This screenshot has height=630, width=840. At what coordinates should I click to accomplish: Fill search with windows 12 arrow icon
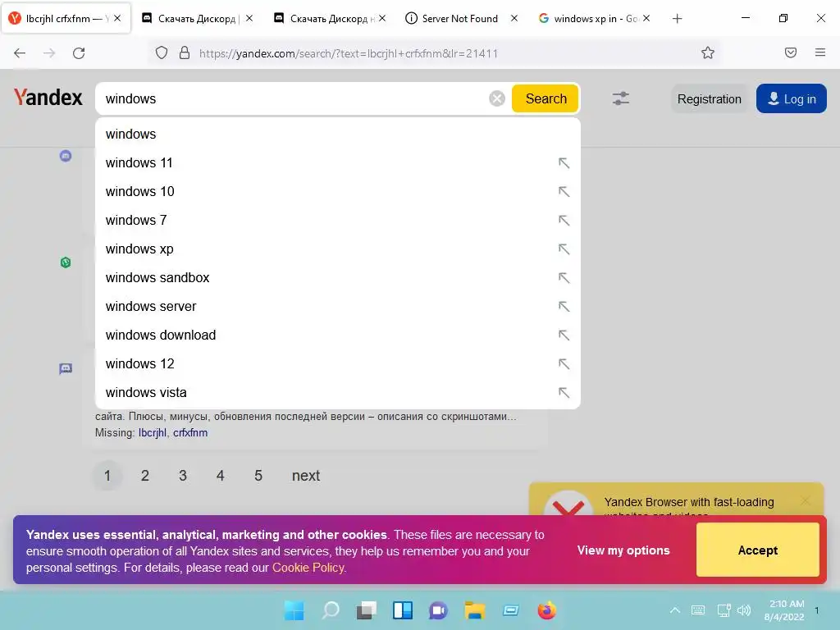[564, 363]
